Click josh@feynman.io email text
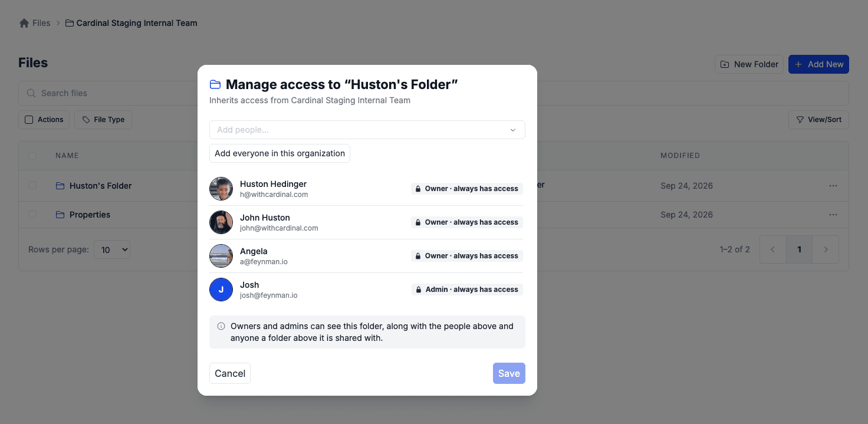 pyautogui.click(x=268, y=295)
